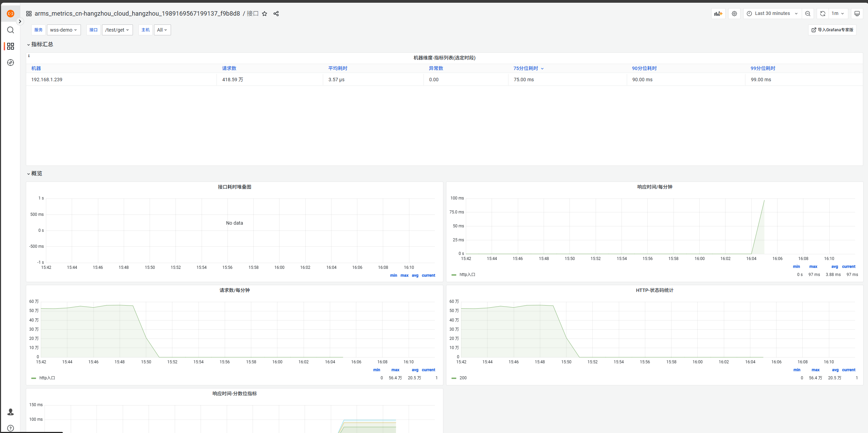Toggle the 200 series in HTTP-状态码统计 legend
The height and width of the screenshot is (433, 868).
463,378
